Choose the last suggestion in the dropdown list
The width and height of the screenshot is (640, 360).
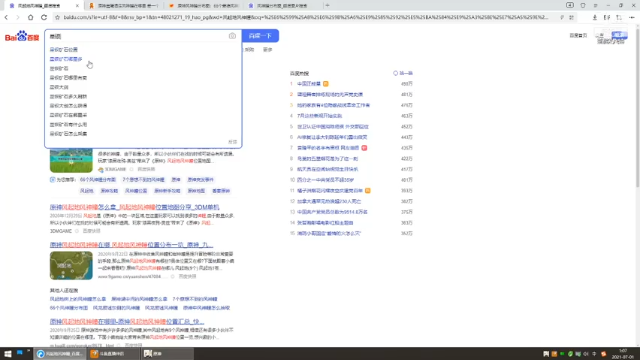coord(68,133)
